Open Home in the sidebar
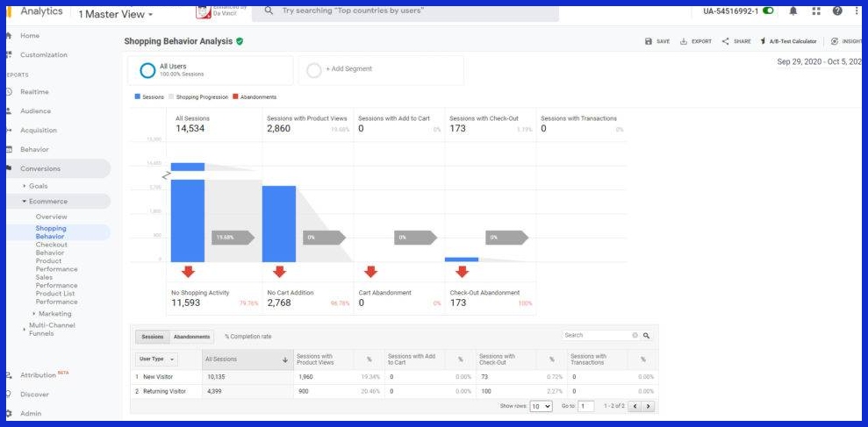Screen dimensions: 868x427 pyautogui.click(x=30, y=35)
